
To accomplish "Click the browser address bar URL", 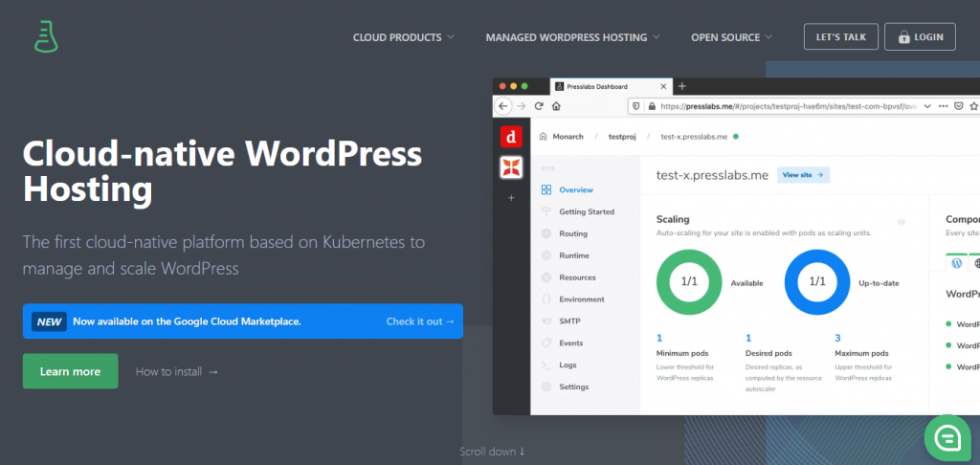I will (789, 106).
